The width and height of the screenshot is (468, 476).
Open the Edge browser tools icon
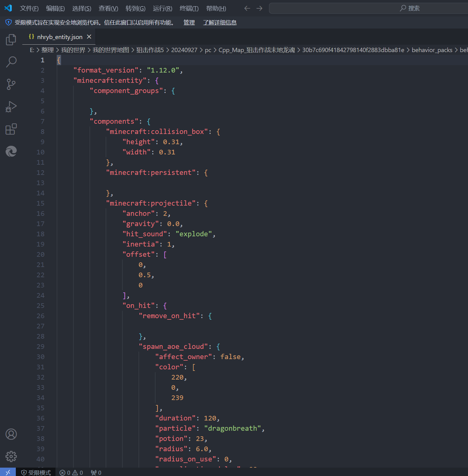click(11, 151)
